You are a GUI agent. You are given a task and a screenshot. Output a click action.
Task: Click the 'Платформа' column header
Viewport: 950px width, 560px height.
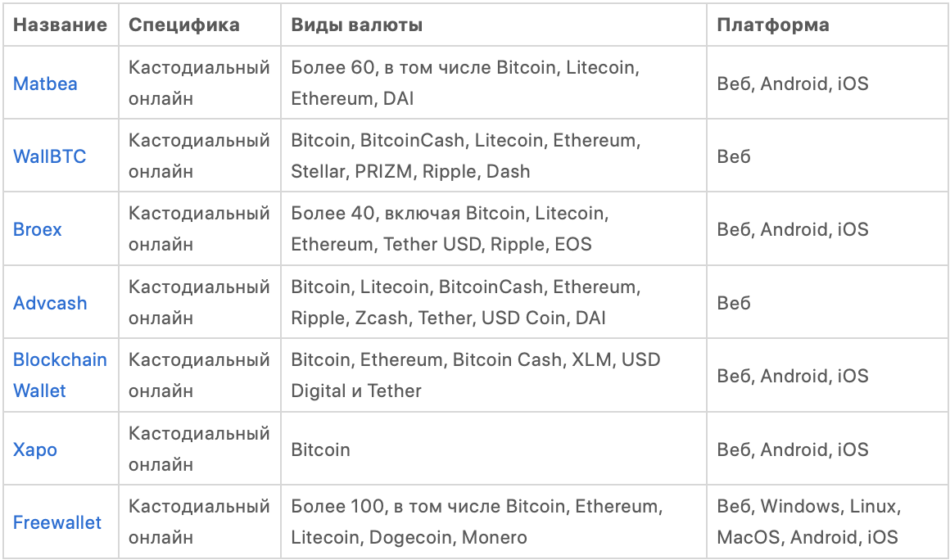tap(773, 25)
